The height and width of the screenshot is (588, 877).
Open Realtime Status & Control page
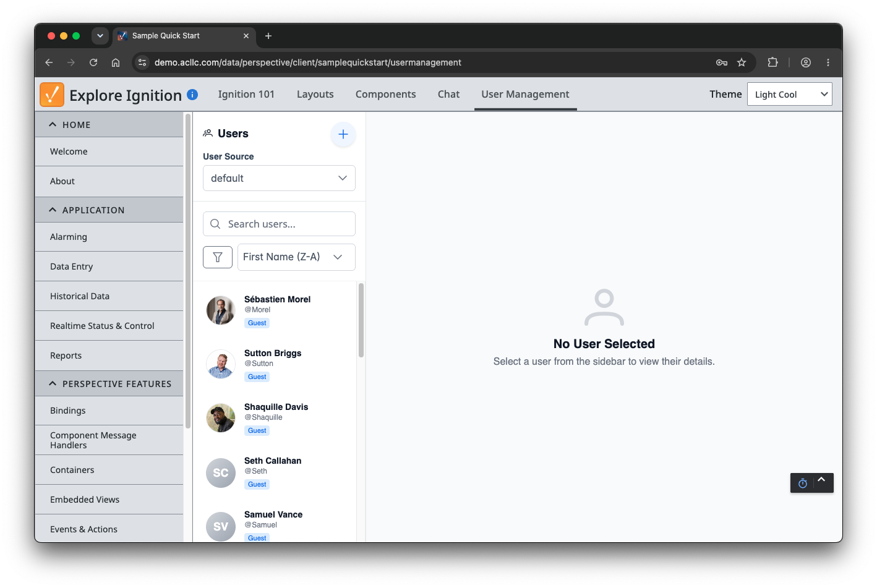click(109, 326)
